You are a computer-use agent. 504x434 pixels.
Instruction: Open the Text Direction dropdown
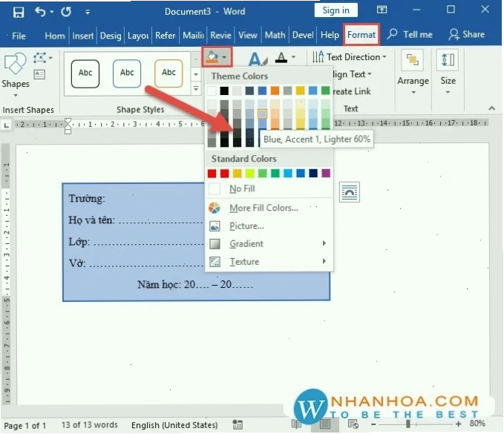coord(349,57)
